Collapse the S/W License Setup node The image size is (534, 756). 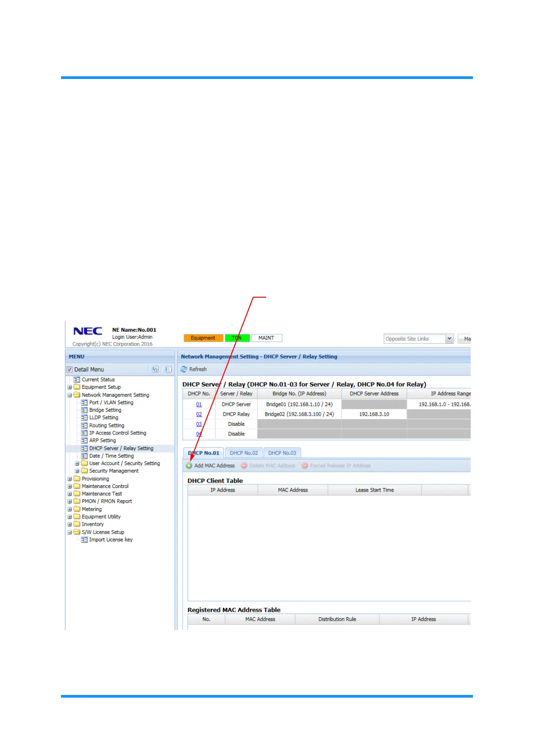(70, 532)
